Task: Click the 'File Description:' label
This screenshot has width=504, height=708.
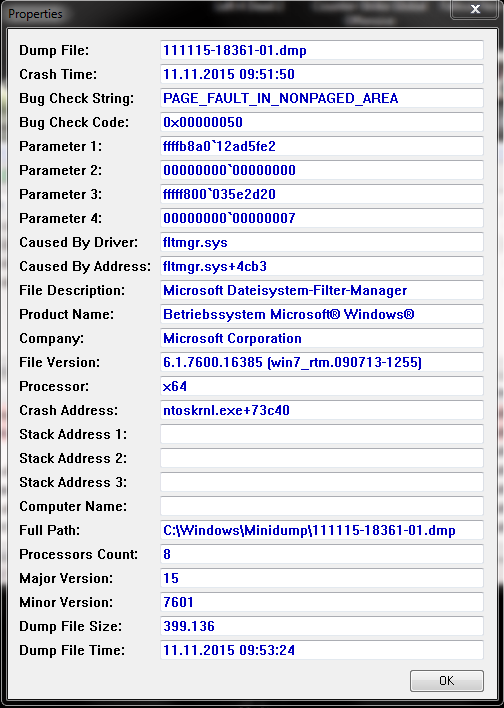Action: click(x=72, y=291)
